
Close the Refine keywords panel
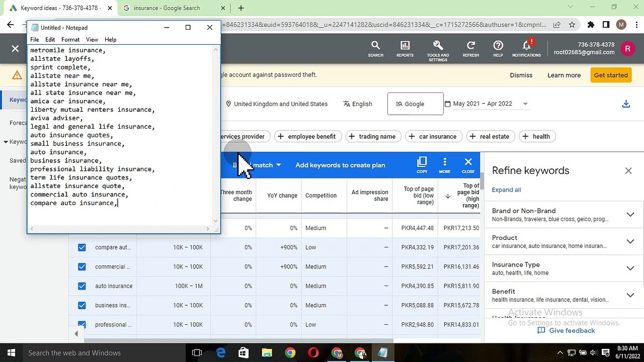[628, 170]
